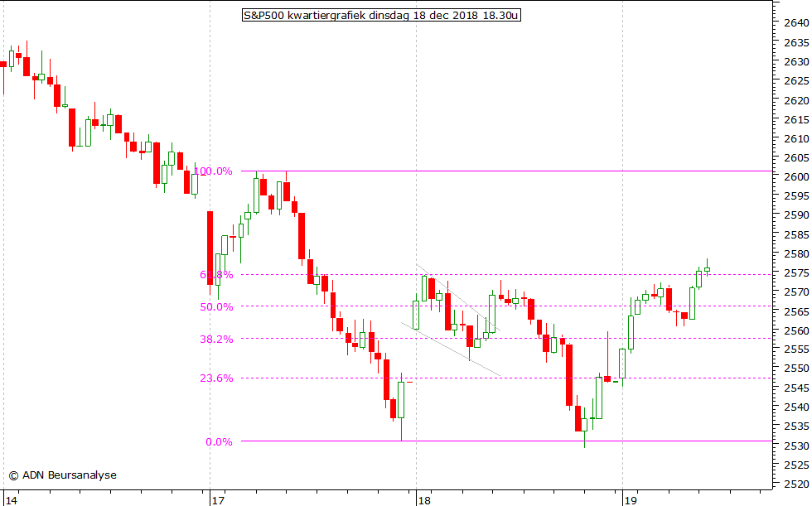Click the 100.0% Fibonacci label

pyautogui.click(x=214, y=171)
